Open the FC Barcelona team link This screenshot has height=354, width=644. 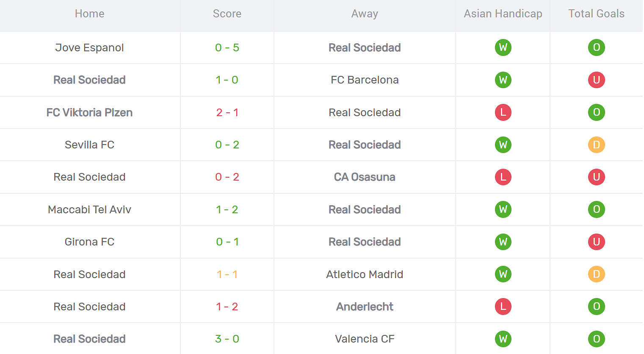pyautogui.click(x=365, y=80)
